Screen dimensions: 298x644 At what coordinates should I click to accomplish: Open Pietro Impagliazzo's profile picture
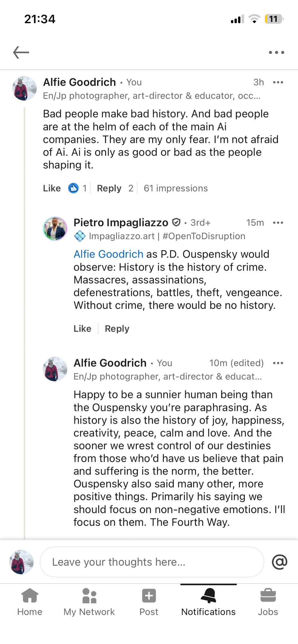click(x=55, y=229)
